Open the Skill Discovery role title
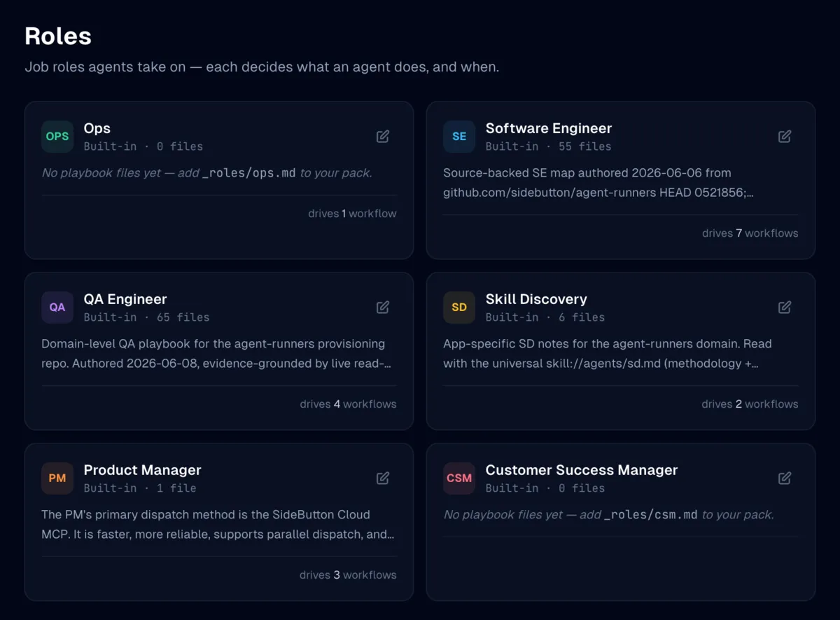The height and width of the screenshot is (620, 840). pos(536,299)
